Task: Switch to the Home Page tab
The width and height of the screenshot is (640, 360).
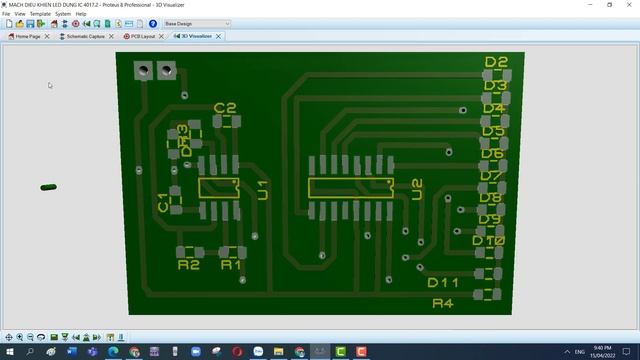Action: 24,36
